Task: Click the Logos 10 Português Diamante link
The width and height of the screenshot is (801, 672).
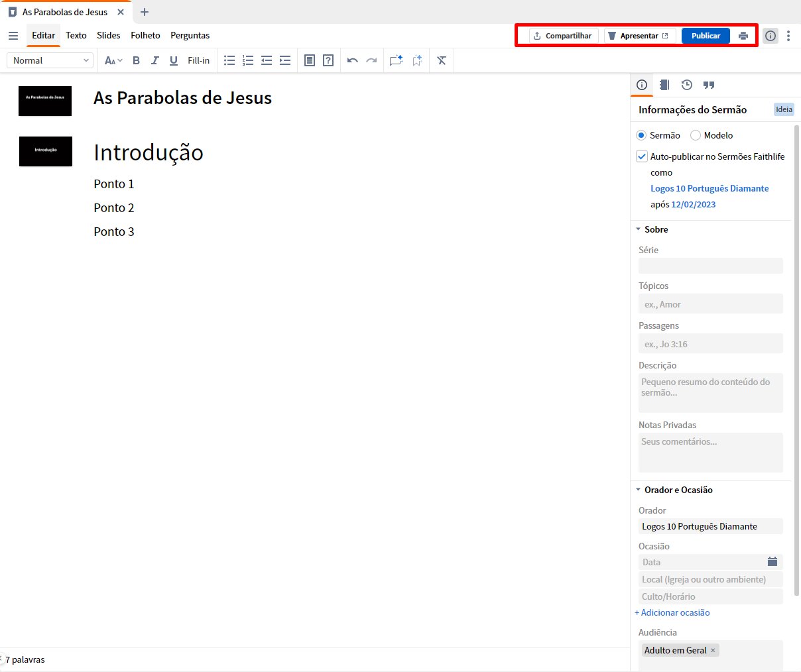Action: (709, 188)
